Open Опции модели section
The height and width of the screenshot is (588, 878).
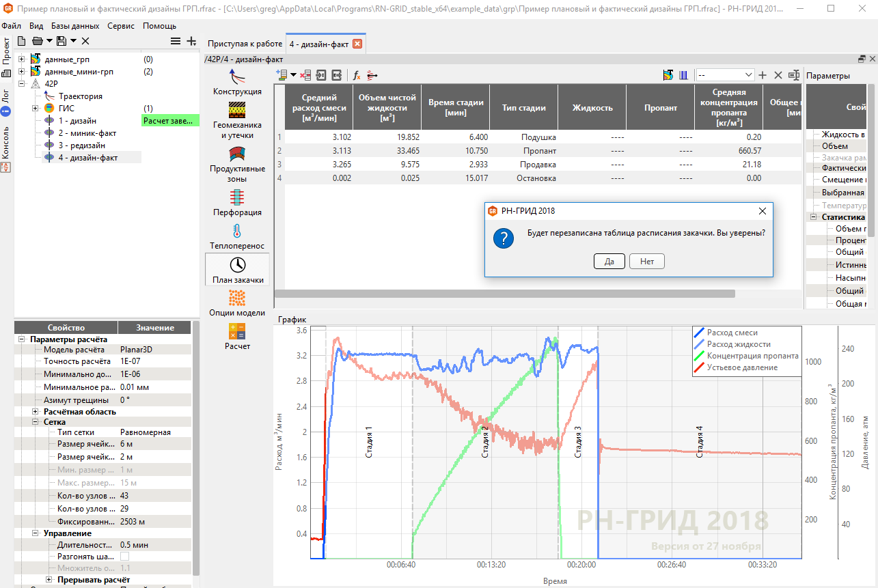[x=237, y=298]
